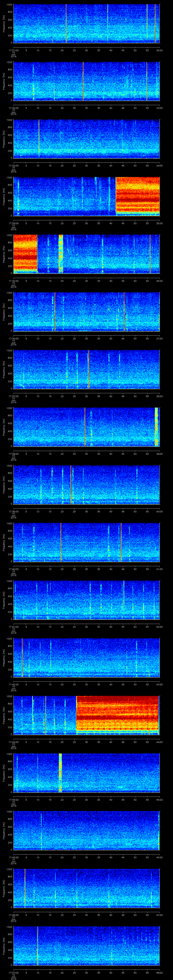This screenshot has height=980, width=173.
Task: Click the 32:00 end time label
Action: click(x=159, y=50)
